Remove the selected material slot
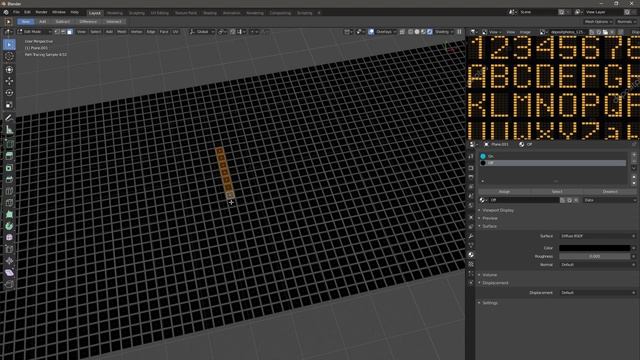Viewport: 640px width, 360px height. [634, 162]
